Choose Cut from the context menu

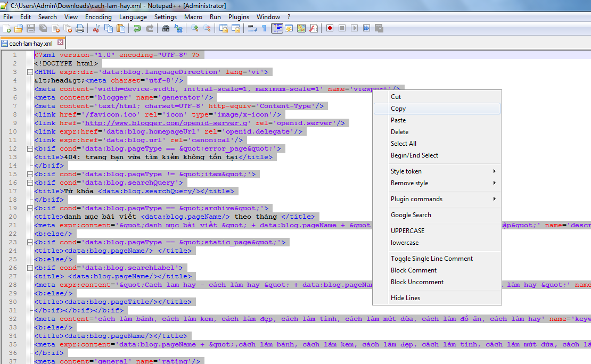pos(437,97)
